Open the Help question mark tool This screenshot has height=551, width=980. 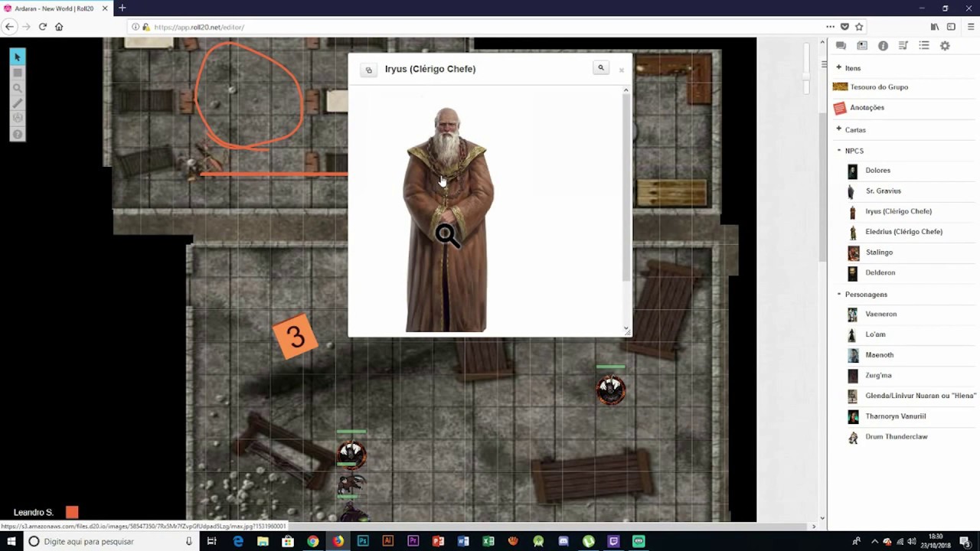(17, 135)
